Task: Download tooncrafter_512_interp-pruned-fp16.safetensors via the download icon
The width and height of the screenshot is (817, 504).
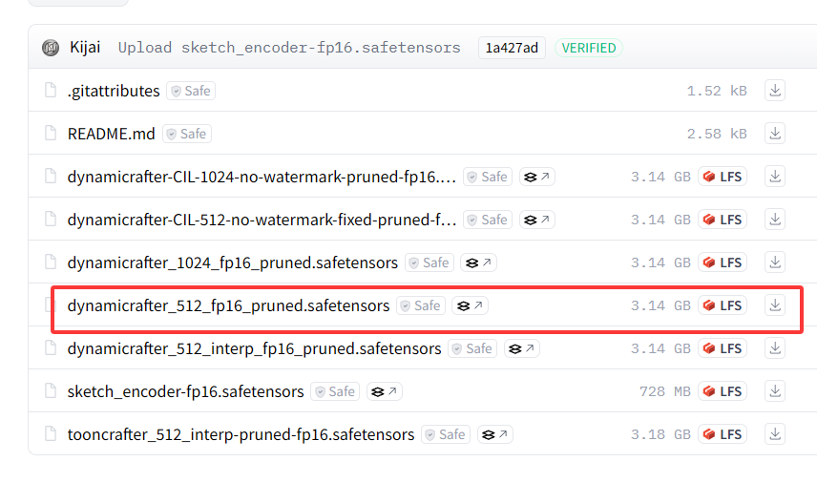Action: 775,434
